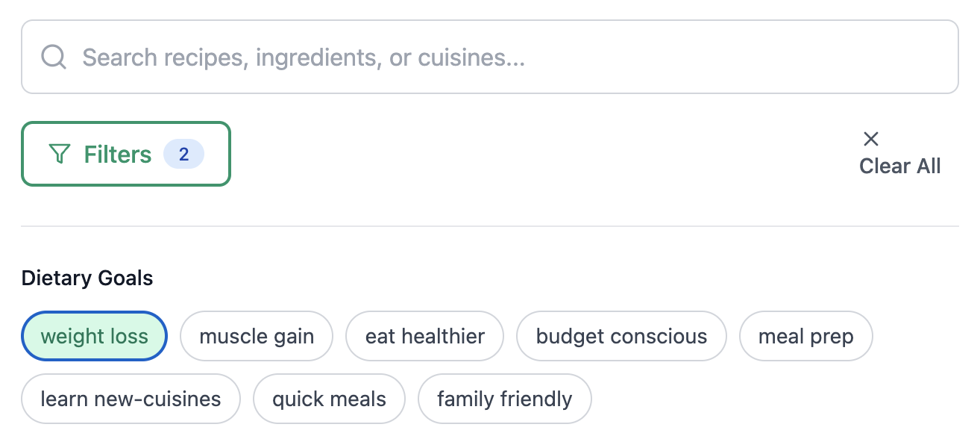Click the funnel icon on Filters button
Image resolution: width=980 pixels, height=439 pixels.
60,155
